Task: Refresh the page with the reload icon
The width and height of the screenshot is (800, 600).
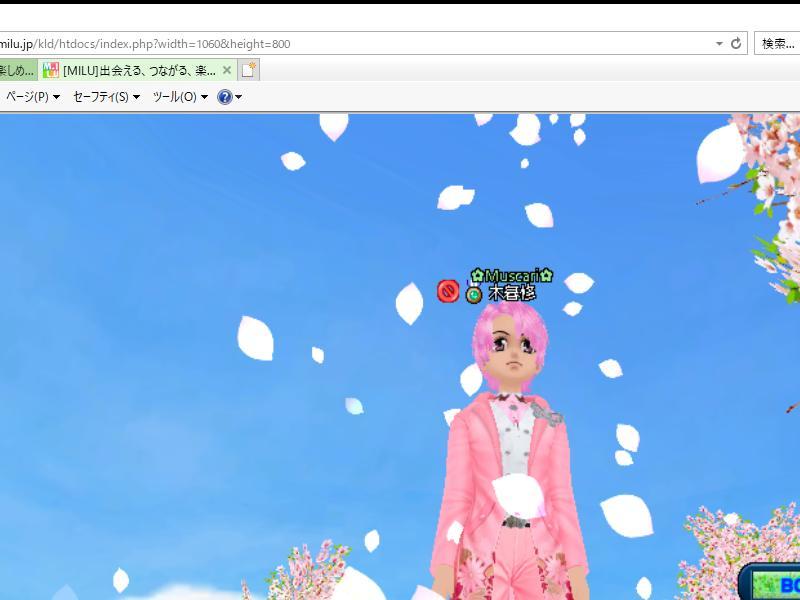Action: pos(736,44)
